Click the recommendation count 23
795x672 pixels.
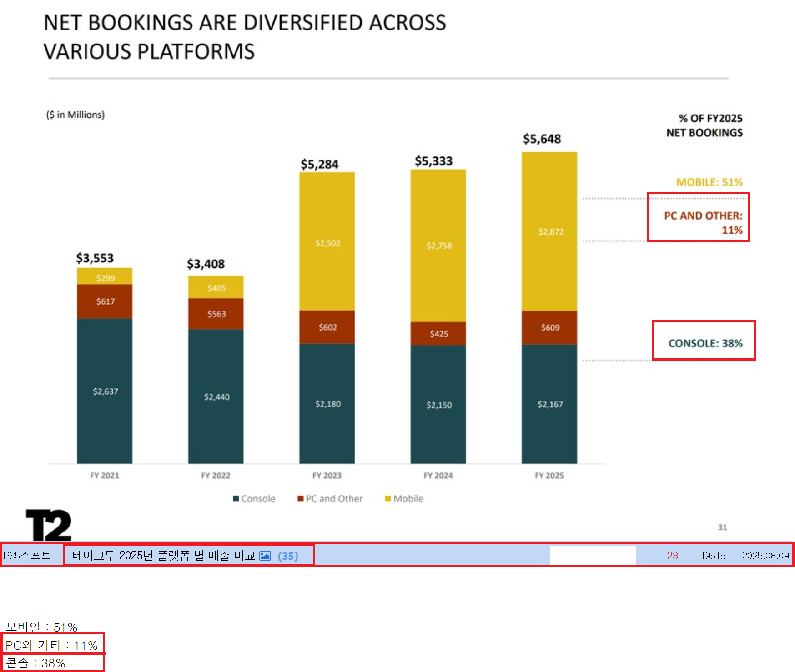(672, 556)
